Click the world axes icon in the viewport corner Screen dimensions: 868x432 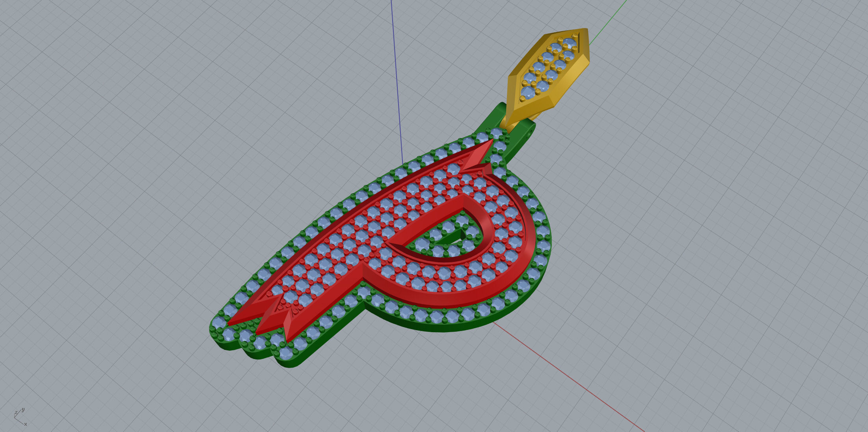pos(20,417)
